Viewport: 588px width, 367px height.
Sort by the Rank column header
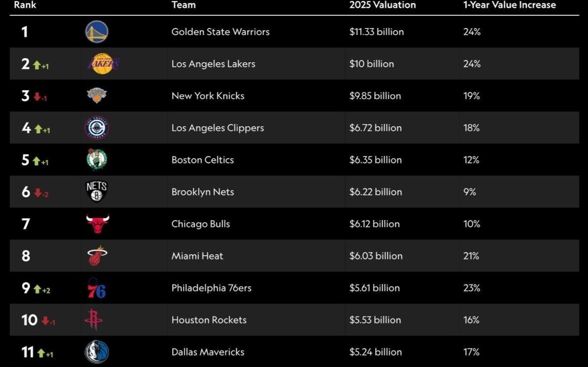point(25,5)
